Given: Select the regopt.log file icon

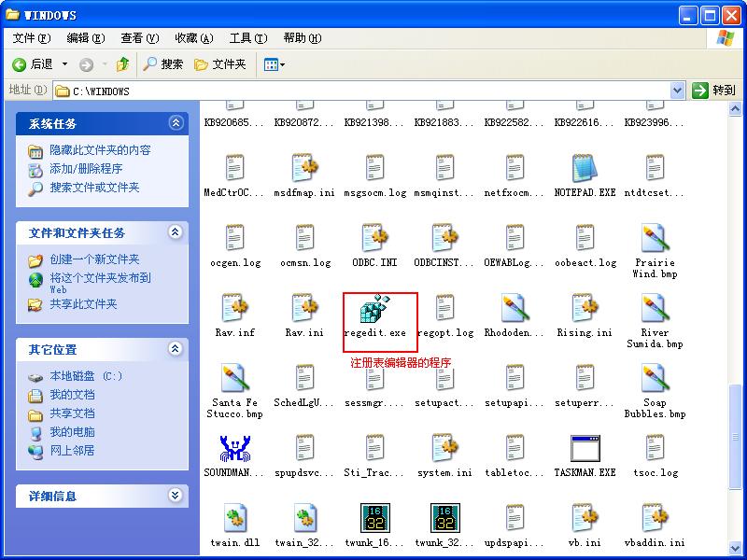Looking at the screenshot, I should pos(445,309).
